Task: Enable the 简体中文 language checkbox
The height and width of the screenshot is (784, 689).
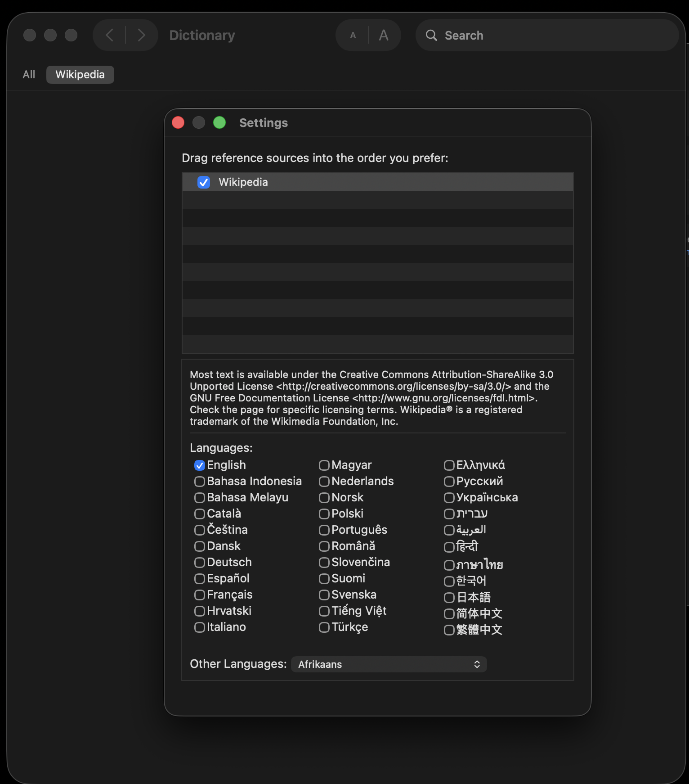Action: [449, 614]
